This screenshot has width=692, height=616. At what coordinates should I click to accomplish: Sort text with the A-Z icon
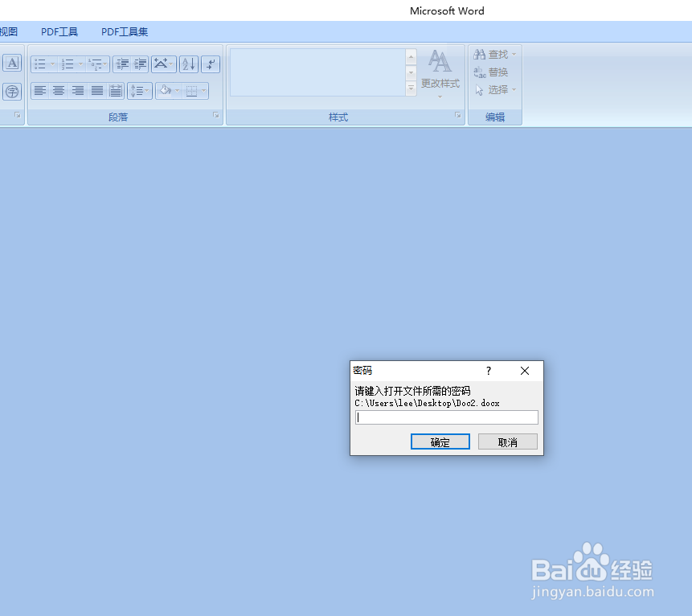[x=189, y=64]
